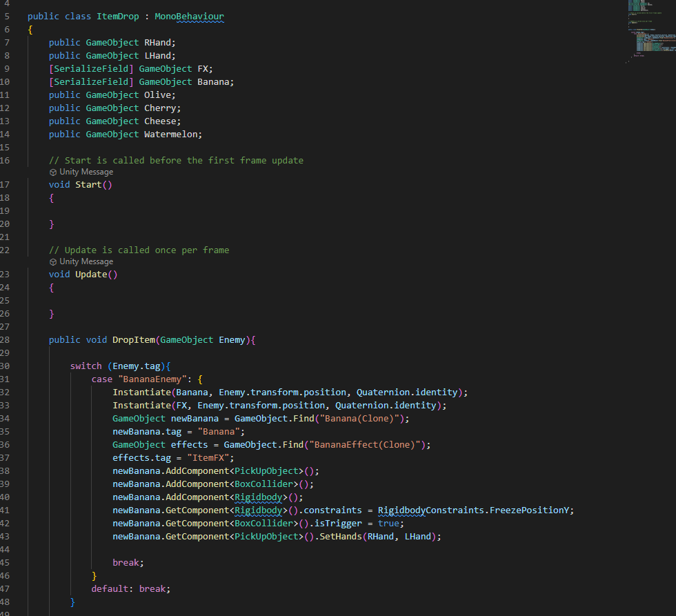The height and width of the screenshot is (616, 676).
Task: Open the Unity Message link above Update
Action: pos(86,262)
